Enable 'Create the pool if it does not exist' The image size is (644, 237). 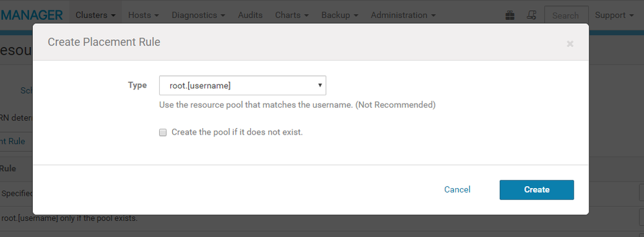click(x=163, y=133)
